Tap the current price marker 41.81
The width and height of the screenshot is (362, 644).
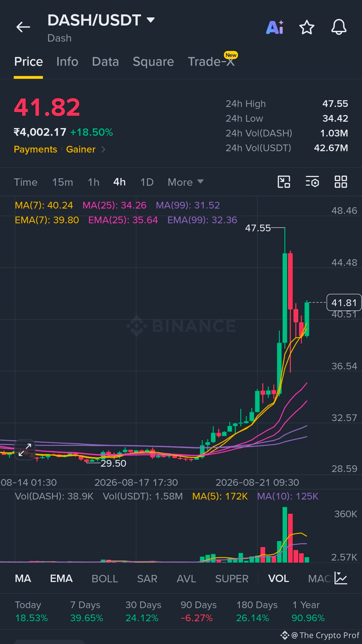point(344,303)
